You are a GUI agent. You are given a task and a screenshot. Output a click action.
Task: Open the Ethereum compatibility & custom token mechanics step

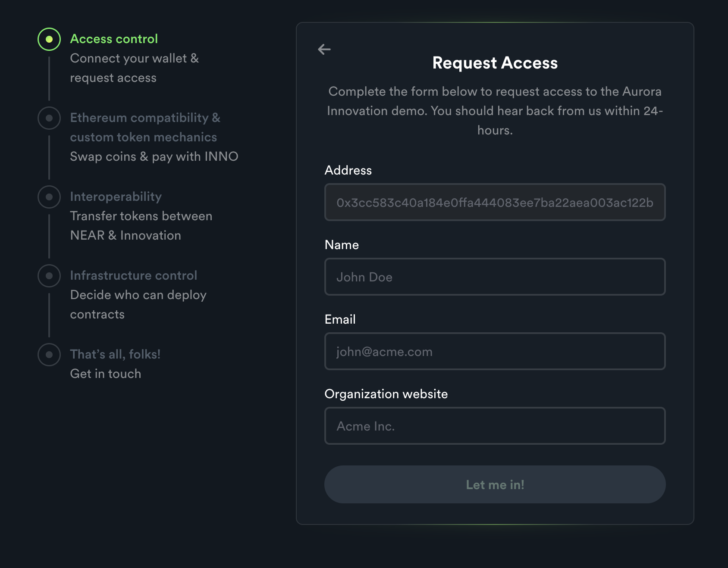[145, 127]
